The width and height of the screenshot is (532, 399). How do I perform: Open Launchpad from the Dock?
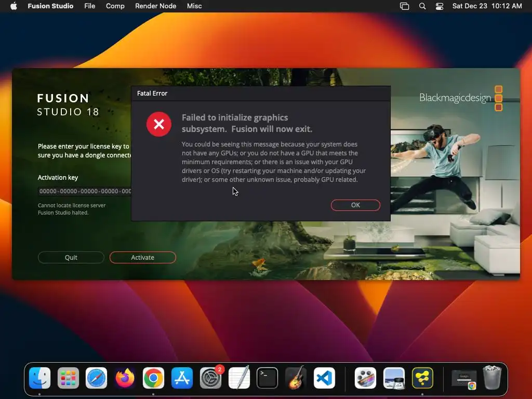[x=68, y=378]
